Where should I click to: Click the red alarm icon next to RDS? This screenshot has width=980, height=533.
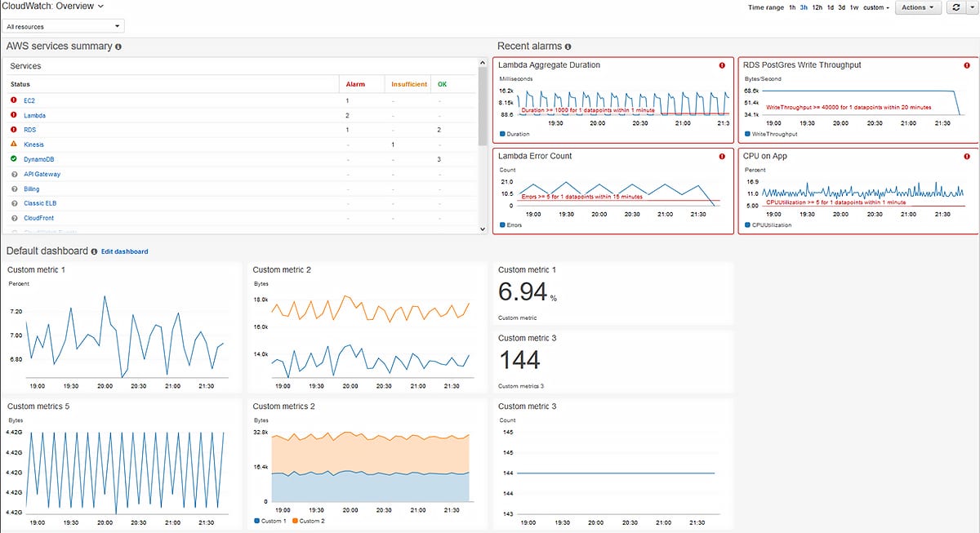click(x=14, y=130)
